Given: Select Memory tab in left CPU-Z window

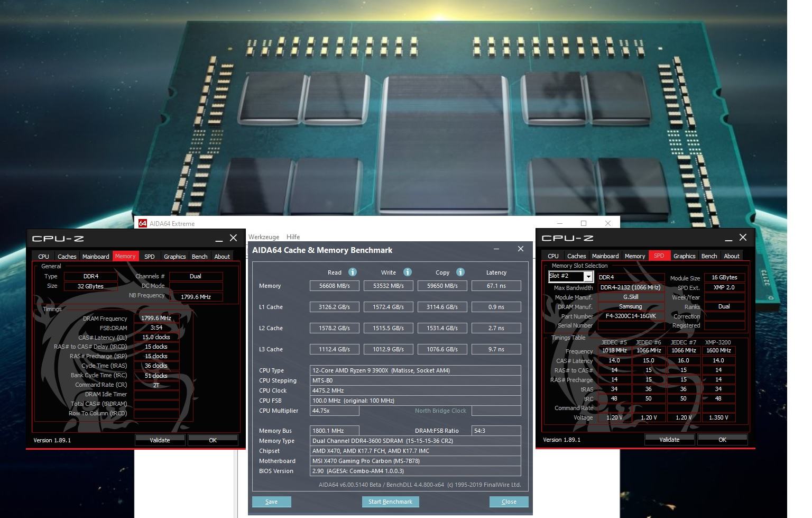Looking at the screenshot, I should pos(125,256).
